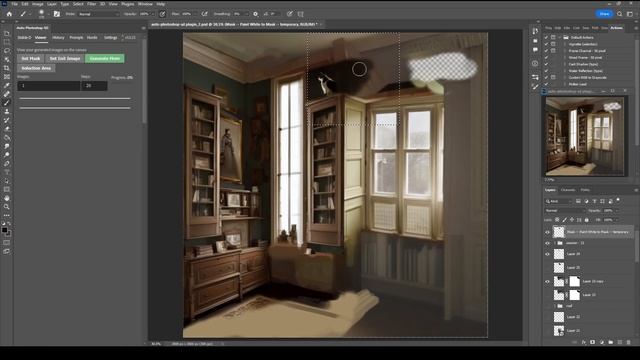
Task: Select the Clone Stamp tool
Action: pos(7,111)
